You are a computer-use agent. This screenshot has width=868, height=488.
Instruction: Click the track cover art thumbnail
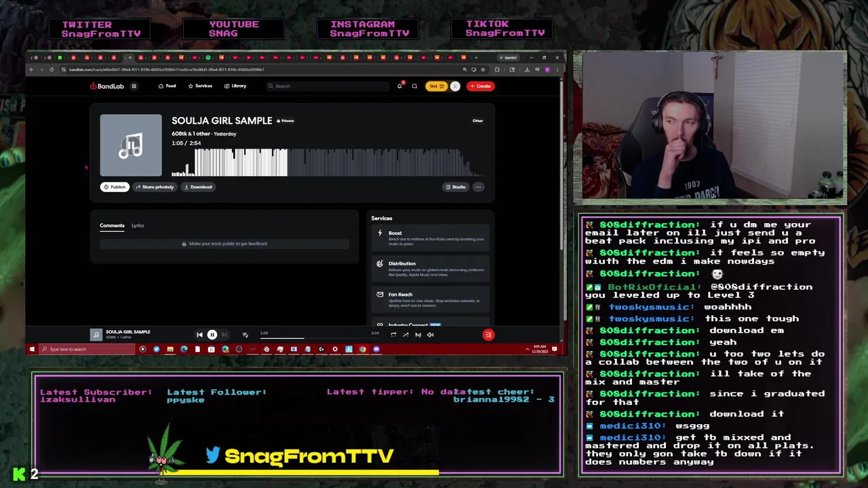[131, 145]
